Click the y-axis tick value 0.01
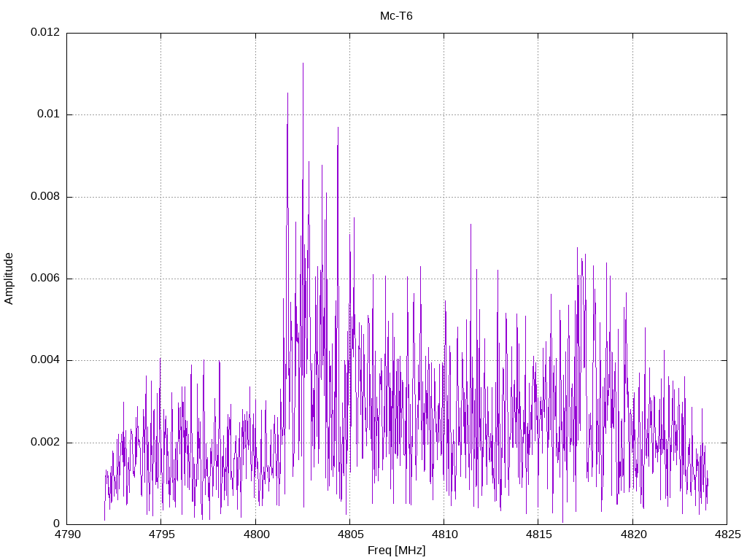 click(49, 114)
